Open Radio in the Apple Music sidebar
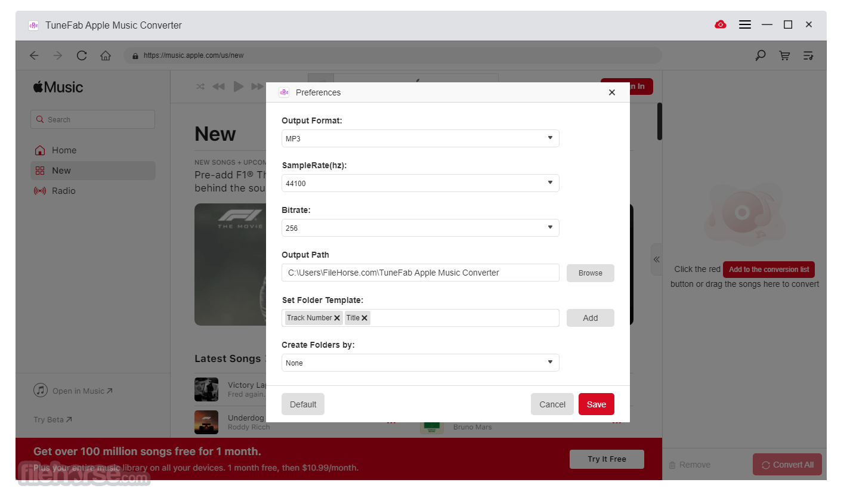This screenshot has width=853, height=504. coord(93,191)
